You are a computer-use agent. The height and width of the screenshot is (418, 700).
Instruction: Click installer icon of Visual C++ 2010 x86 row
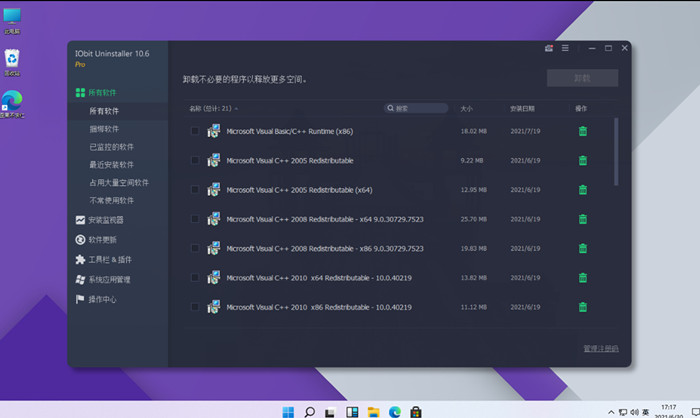click(x=214, y=307)
